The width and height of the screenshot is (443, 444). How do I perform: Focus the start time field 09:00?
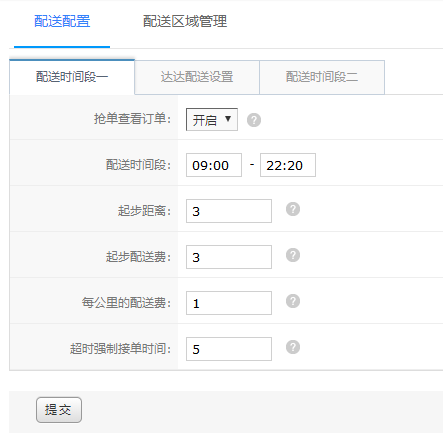tap(214, 165)
